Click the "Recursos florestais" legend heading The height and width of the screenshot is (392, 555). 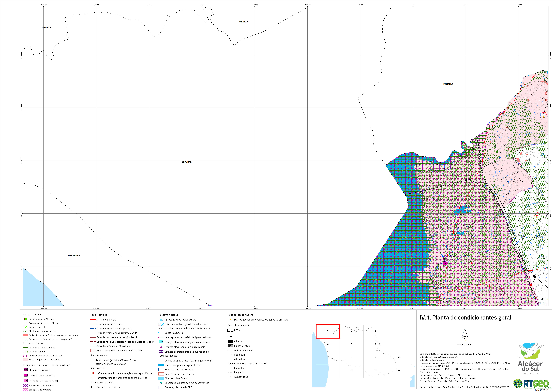coord(32,315)
